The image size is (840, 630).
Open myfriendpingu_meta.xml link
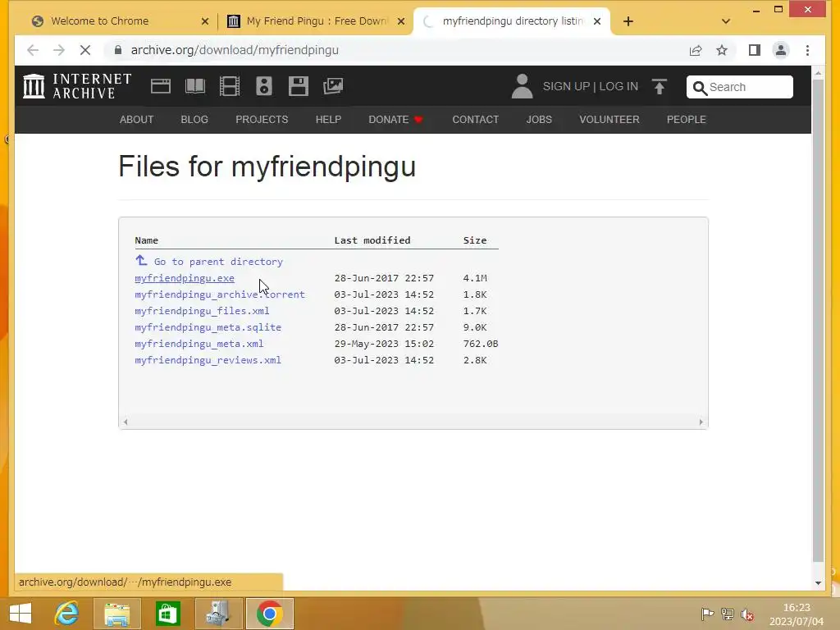199,344
